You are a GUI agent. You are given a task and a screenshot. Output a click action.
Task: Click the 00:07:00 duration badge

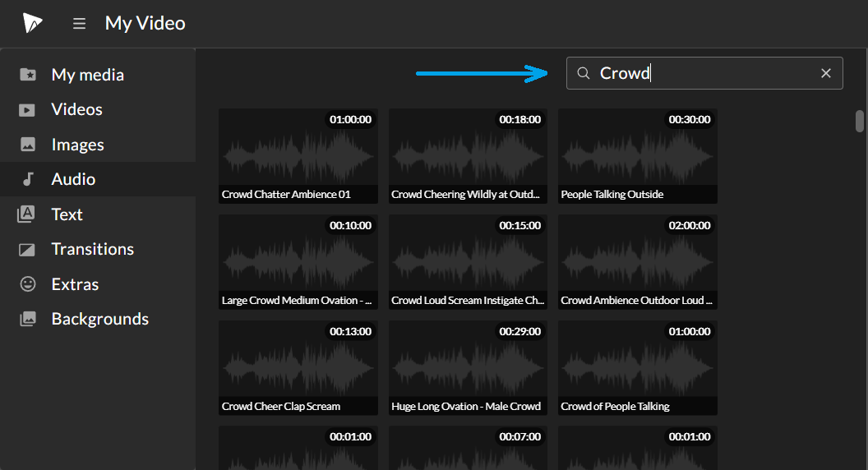click(519, 437)
